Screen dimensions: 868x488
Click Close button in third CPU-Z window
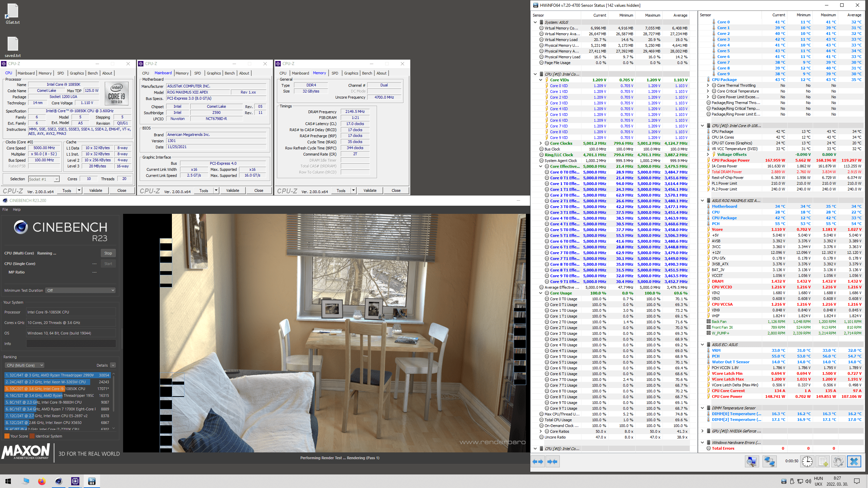[x=396, y=190]
